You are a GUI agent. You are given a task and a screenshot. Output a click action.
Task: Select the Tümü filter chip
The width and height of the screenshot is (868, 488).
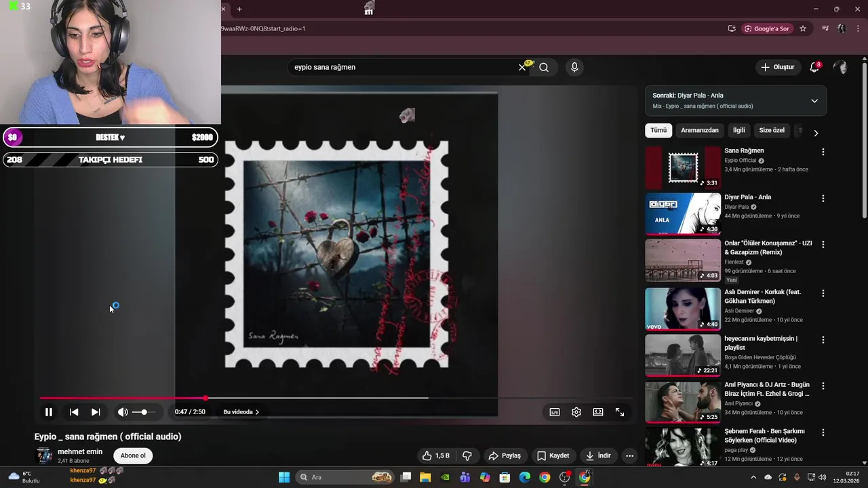pos(658,130)
